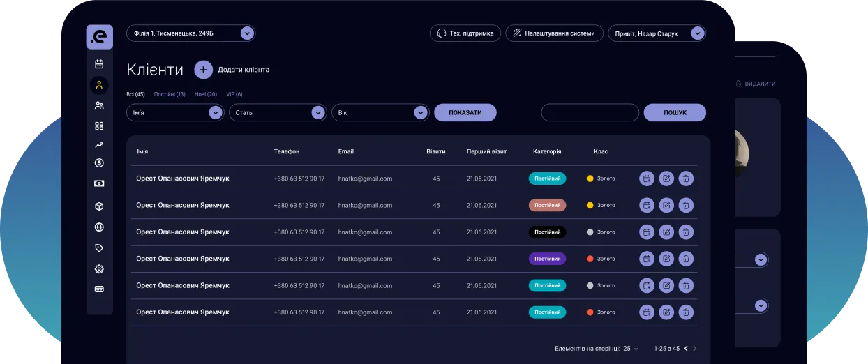Edit the client in the purple-badge row
Image resolution: width=868 pixels, height=364 pixels.
(666, 259)
